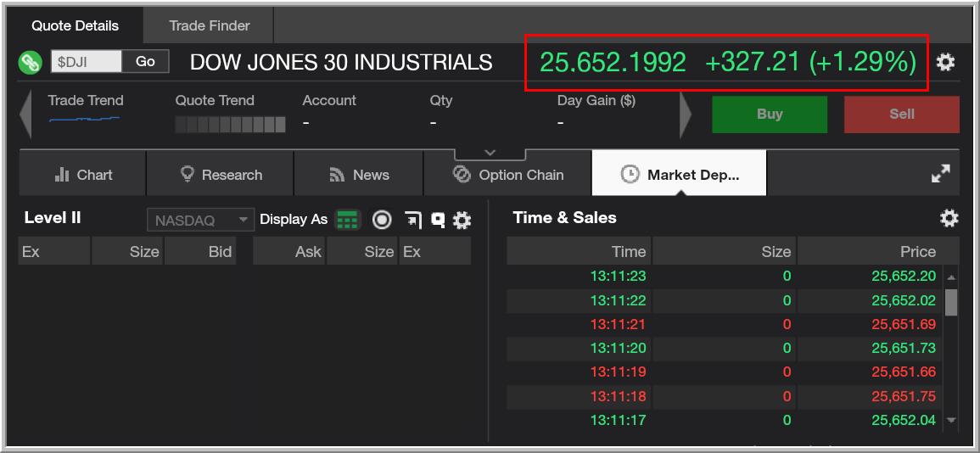Click the Ask column header
Image resolution: width=980 pixels, height=453 pixels.
point(288,252)
